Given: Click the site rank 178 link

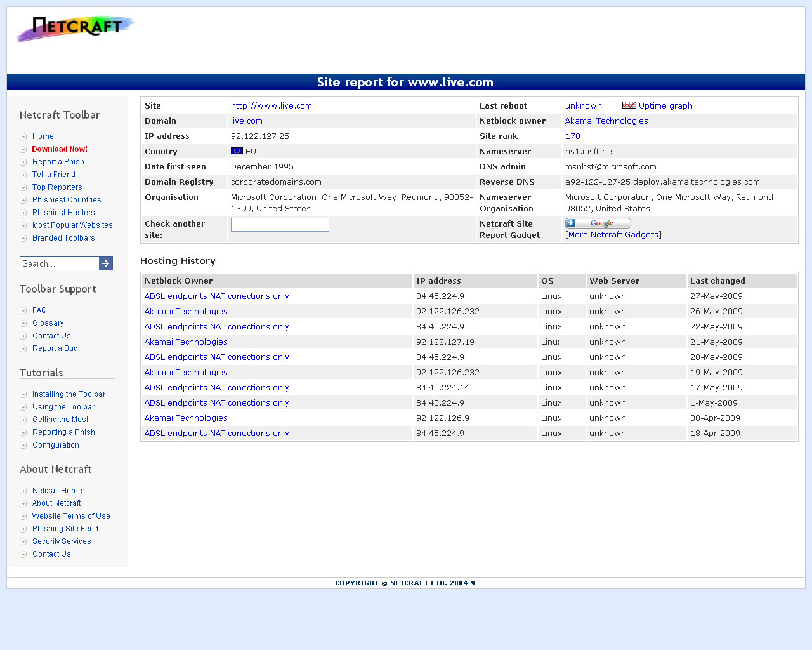Looking at the screenshot, I should point(573,136).
